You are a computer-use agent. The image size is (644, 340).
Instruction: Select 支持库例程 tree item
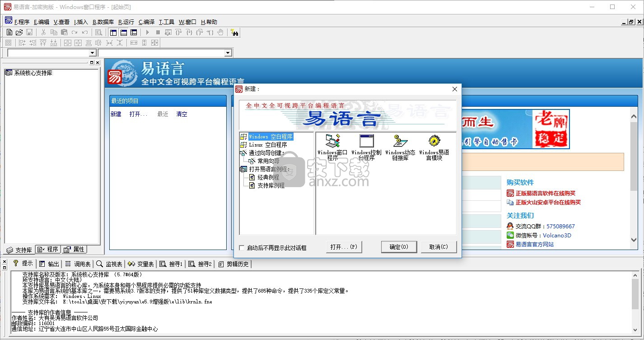pos(271,185)
